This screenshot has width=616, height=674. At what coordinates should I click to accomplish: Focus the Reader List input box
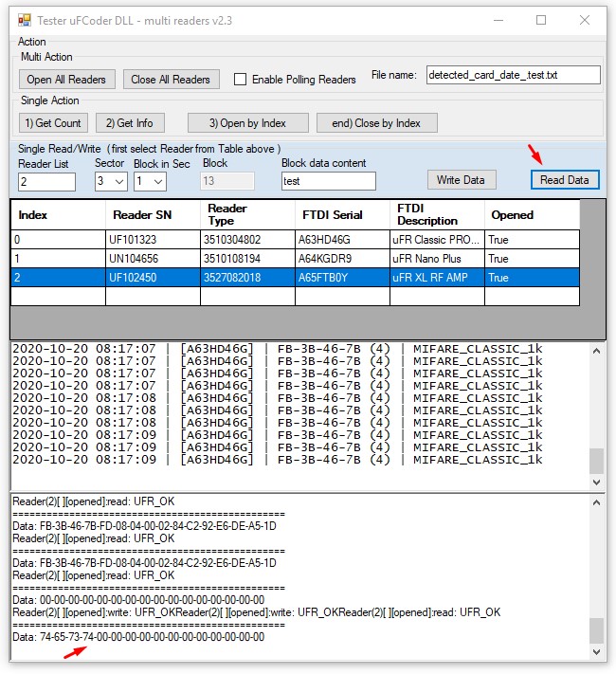click(46, 182)
